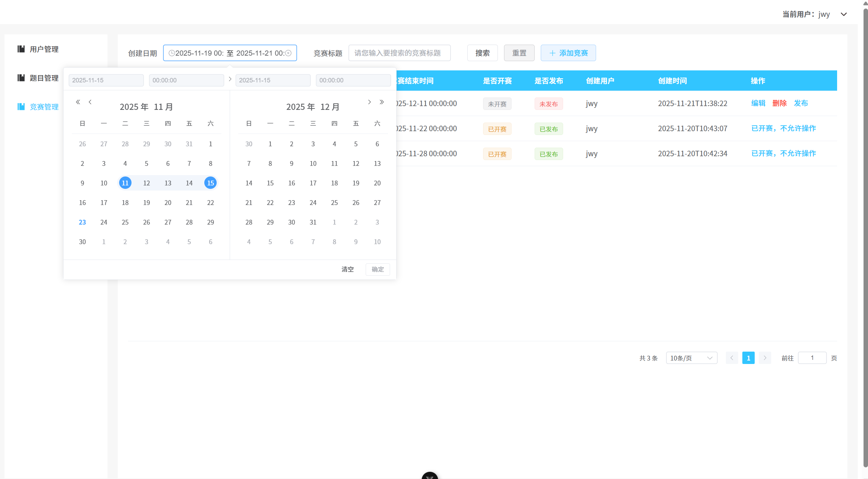The height and width of the screenshot is (479, 868).
Task: Open the current user jwy dropdown
Action: pos(844,14)
